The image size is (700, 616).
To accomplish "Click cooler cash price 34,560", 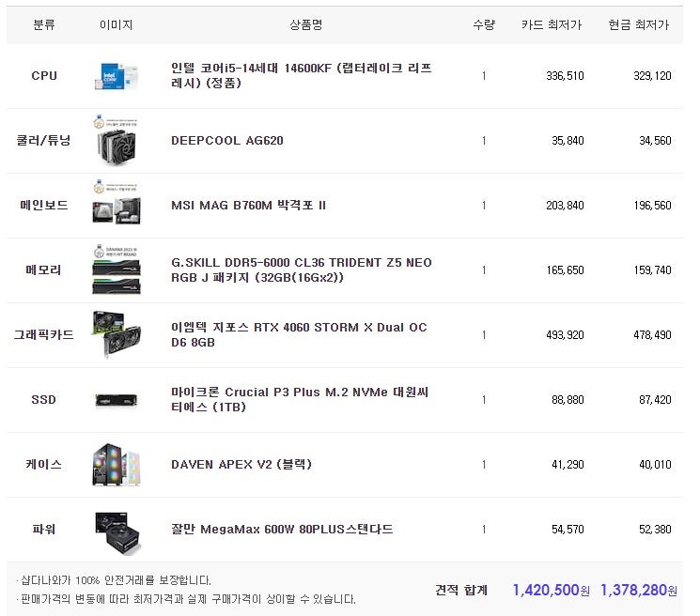I will tap(655, 141).
